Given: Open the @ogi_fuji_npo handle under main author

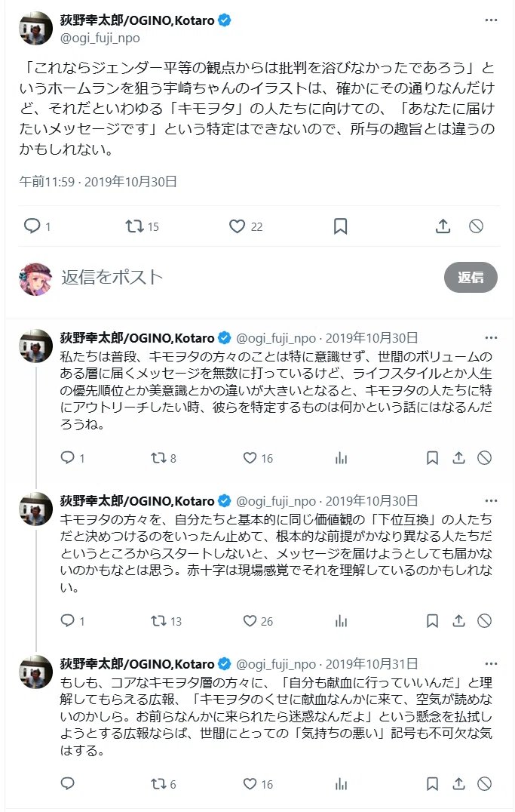Looking at the screenshot, I should click(100, 38).
